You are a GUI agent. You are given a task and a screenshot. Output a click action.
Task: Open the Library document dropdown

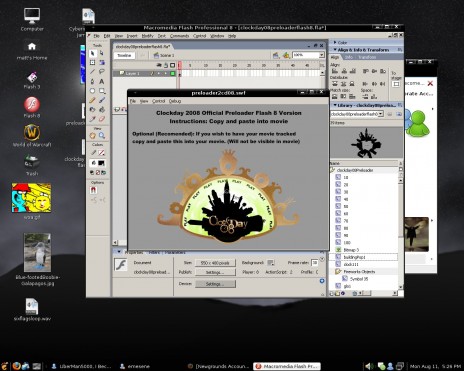(381, 114)
